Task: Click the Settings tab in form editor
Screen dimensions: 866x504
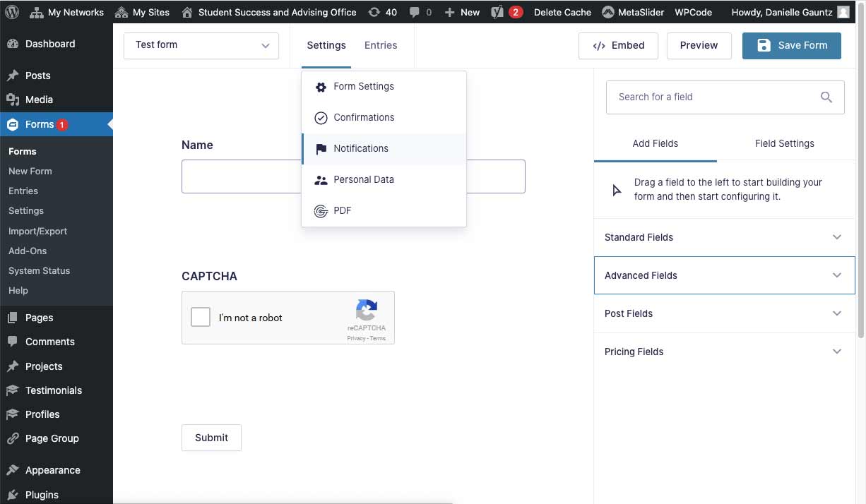Action: pyautogui.click(x=326, y=45)
